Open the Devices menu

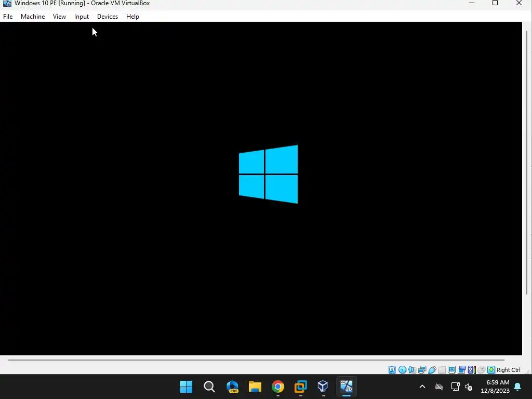point(108,17)
